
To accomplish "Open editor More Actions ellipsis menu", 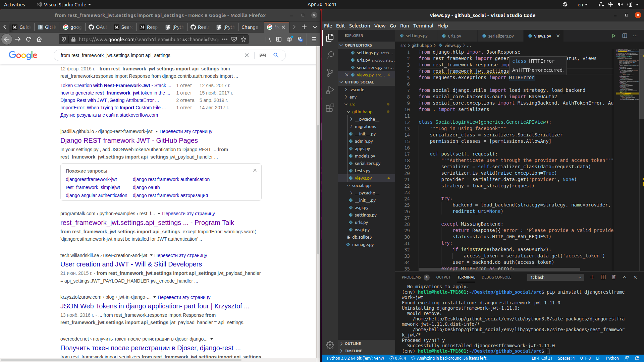I will coord(635,36).
